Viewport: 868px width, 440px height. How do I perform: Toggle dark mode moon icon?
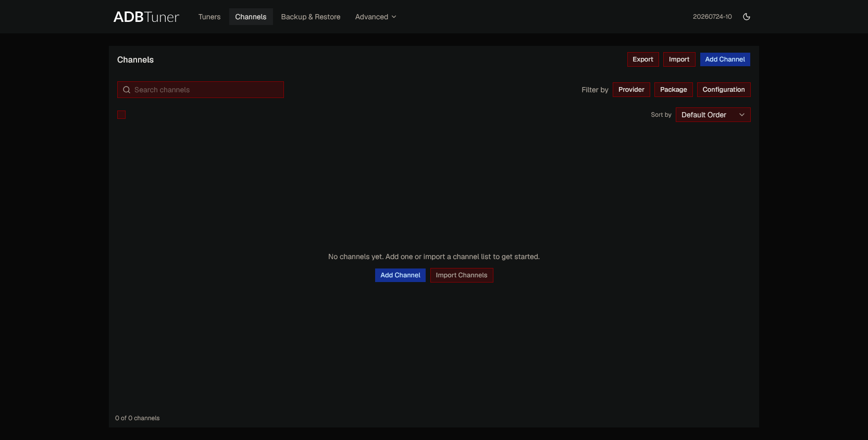[x=747, y=17]
